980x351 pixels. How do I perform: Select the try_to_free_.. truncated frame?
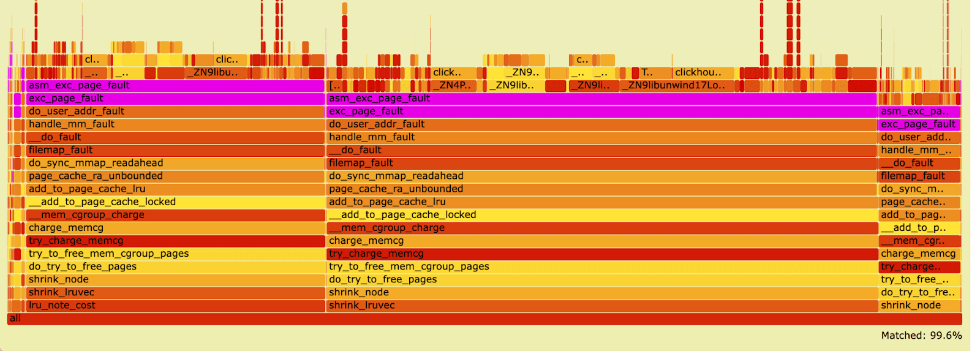click(x=919, y=280)
